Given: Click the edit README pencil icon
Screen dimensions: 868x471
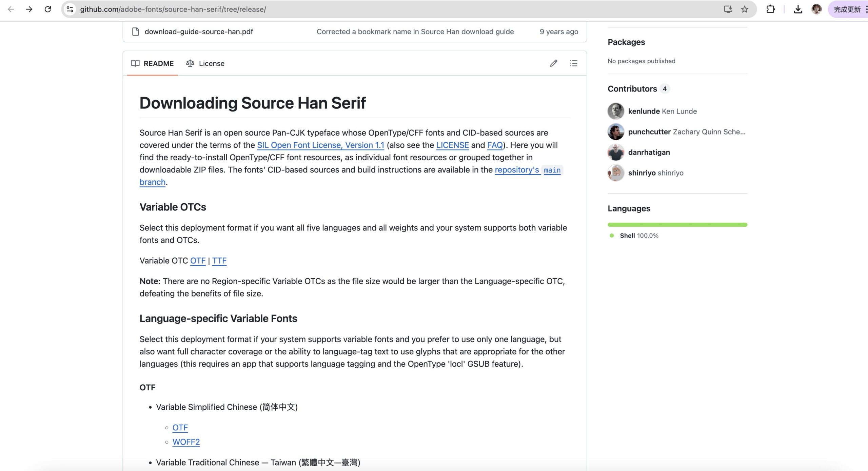Looking at the screenshot, I should 553,63.
